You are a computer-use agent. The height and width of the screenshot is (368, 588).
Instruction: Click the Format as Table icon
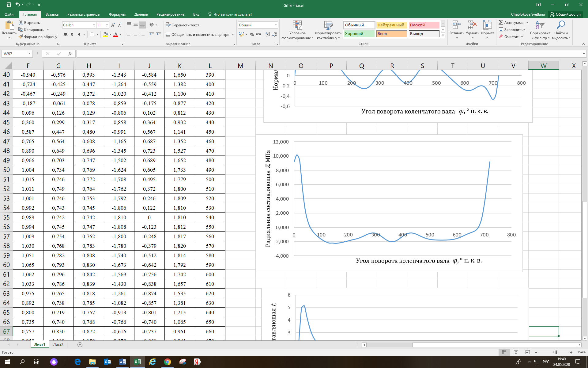328,25
